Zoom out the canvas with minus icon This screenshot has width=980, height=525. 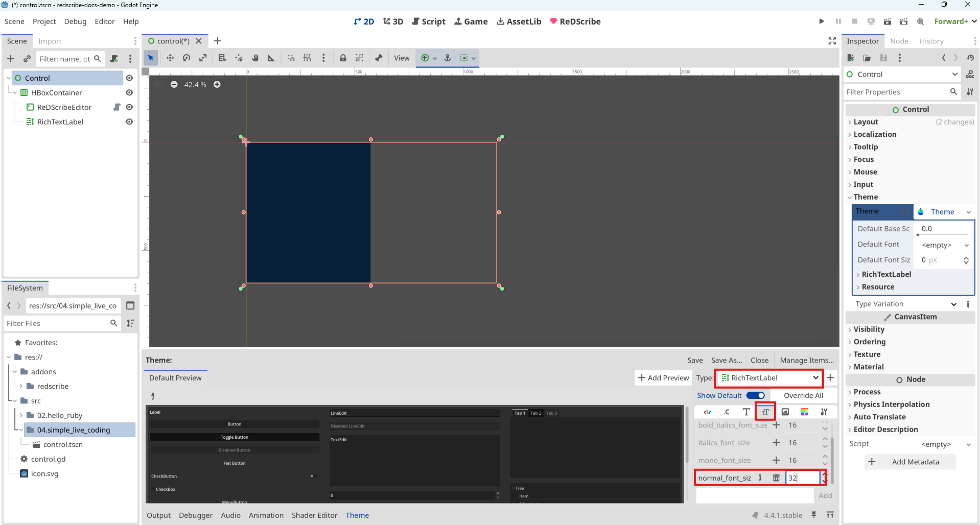coord(174,84)
